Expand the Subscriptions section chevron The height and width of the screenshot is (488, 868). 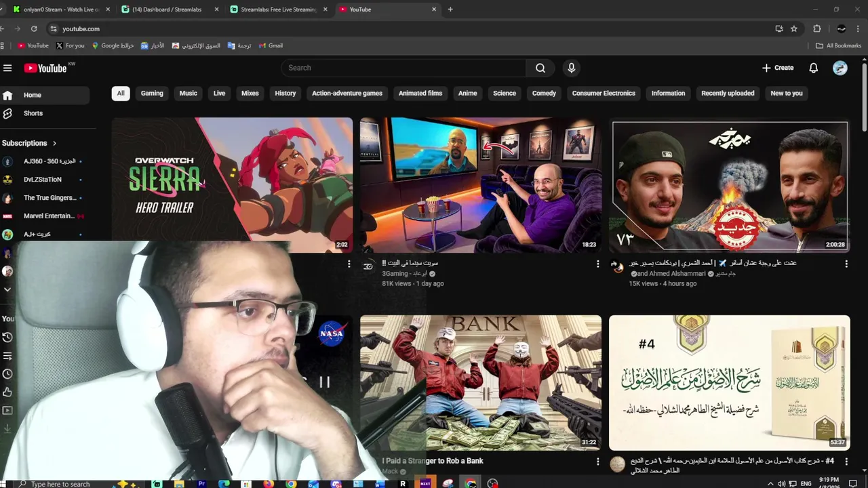(55, 143)
